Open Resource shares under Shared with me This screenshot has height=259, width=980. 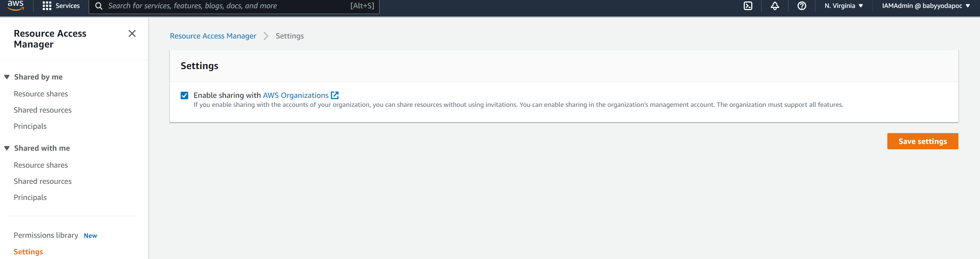41,165
